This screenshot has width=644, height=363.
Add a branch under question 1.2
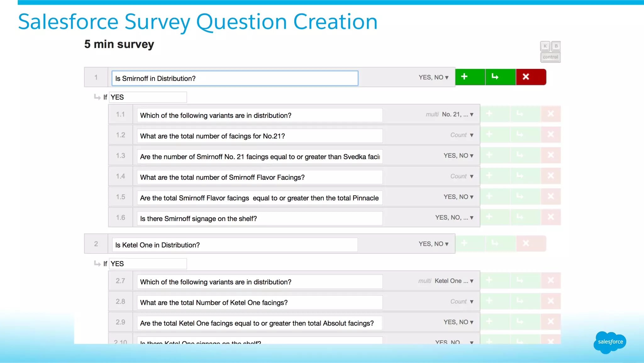pyautogui.click(x=525, y=134)
